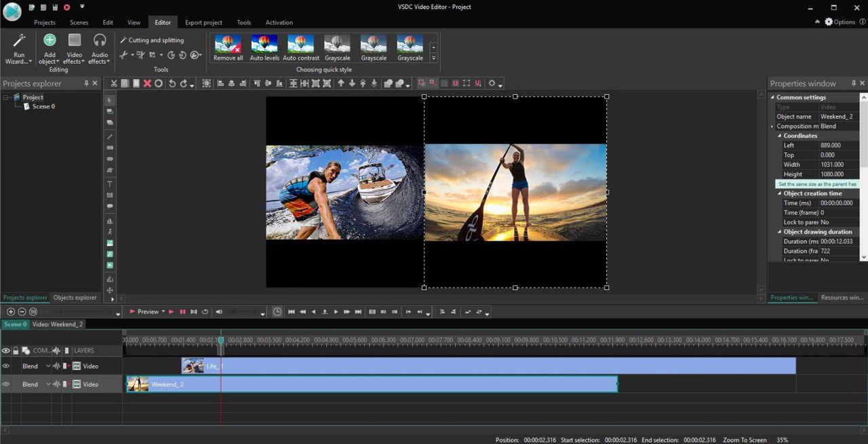The height and width of the screenshot is (444, 868).
Task: Click the timeline playhead marker
Action: [220, 340]
